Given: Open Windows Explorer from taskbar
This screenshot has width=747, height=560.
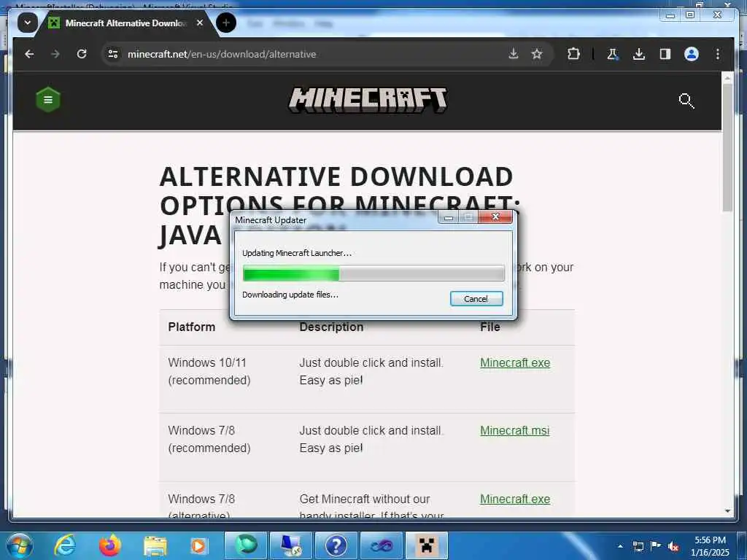Looking at the screenshot, I should coord(155,545).
